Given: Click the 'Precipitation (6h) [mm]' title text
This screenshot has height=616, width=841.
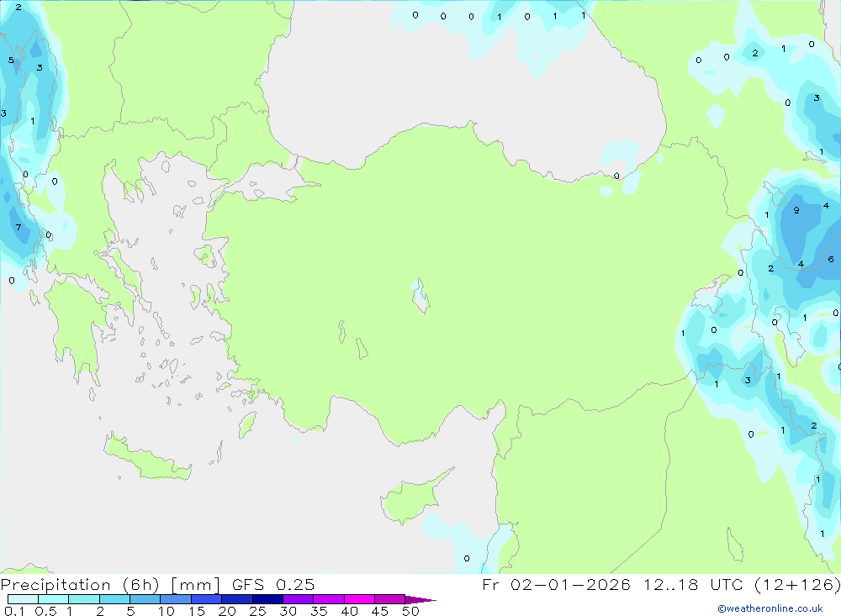Looking at the screenshot, I should [110, 585].
